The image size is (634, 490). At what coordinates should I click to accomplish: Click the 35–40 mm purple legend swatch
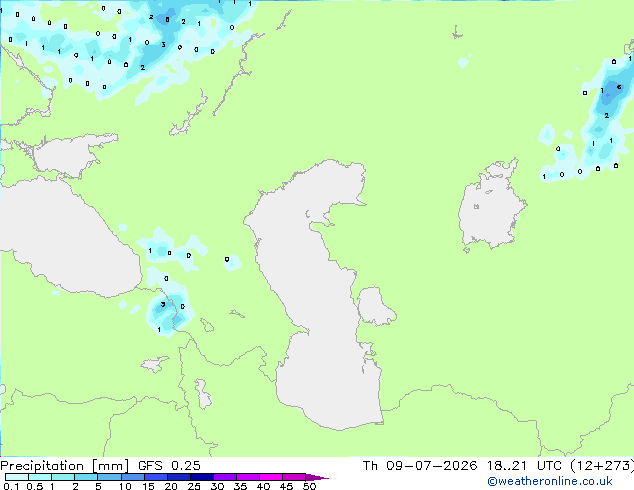point(248,477)
